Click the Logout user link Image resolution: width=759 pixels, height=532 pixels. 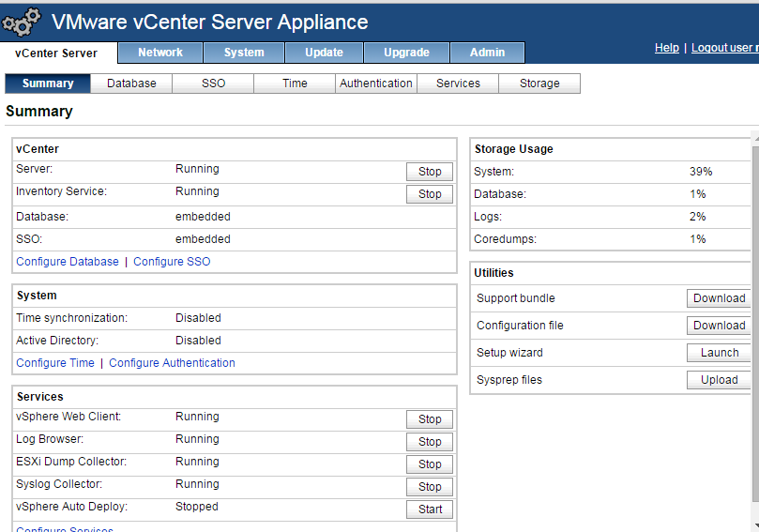click(724, 48)
